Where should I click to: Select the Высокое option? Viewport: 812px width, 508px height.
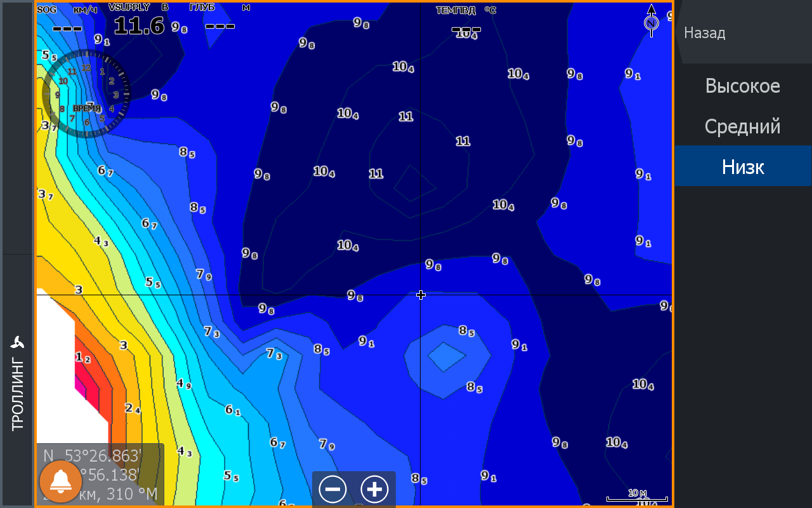(x=743, y=86)
